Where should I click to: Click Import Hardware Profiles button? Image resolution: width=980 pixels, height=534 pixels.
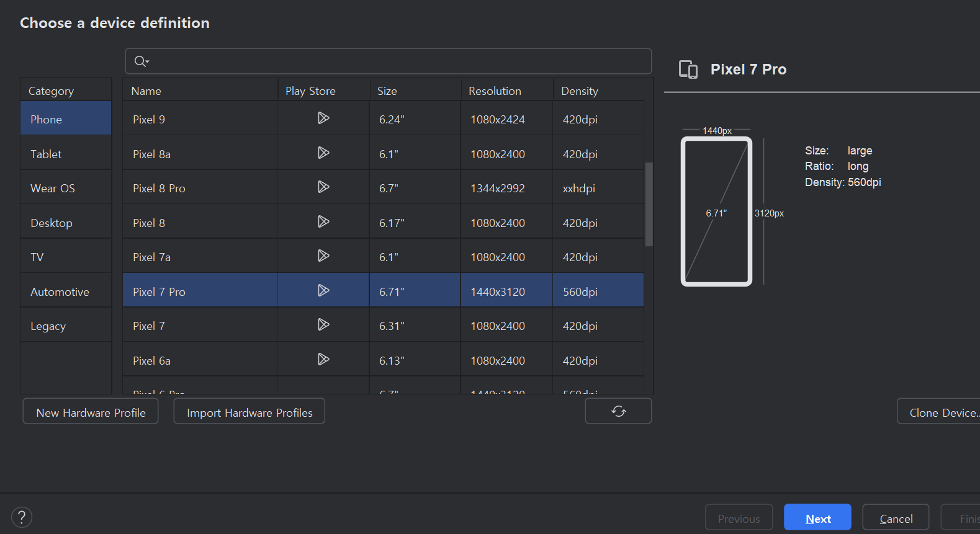pos(249,412)
